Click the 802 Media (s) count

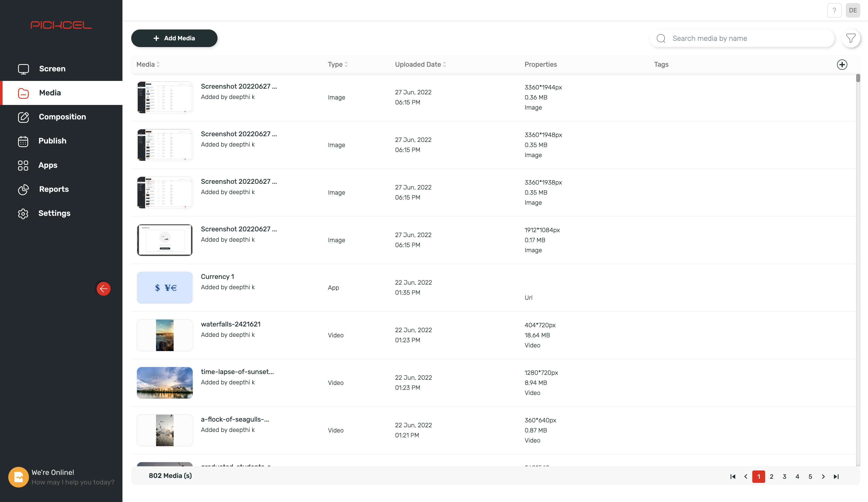pyautogui.click(x=170, y=476)
